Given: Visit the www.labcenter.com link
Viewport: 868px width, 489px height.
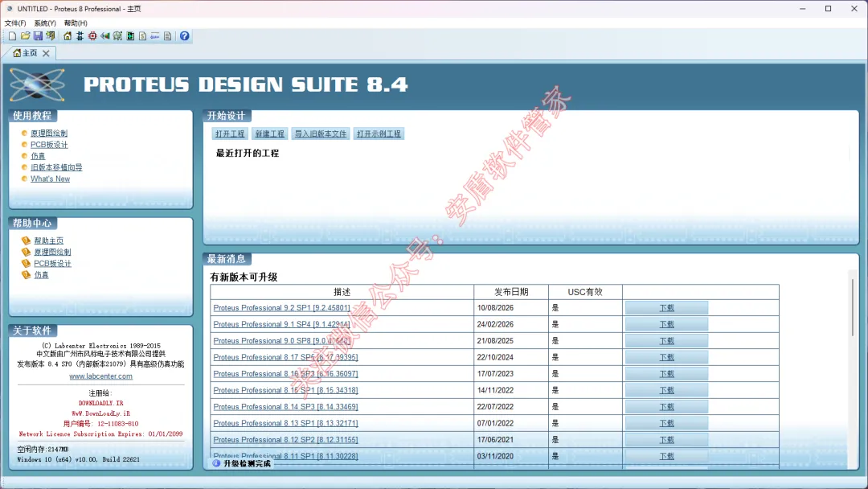Looking at the screenshot, I should pos(100,376).
